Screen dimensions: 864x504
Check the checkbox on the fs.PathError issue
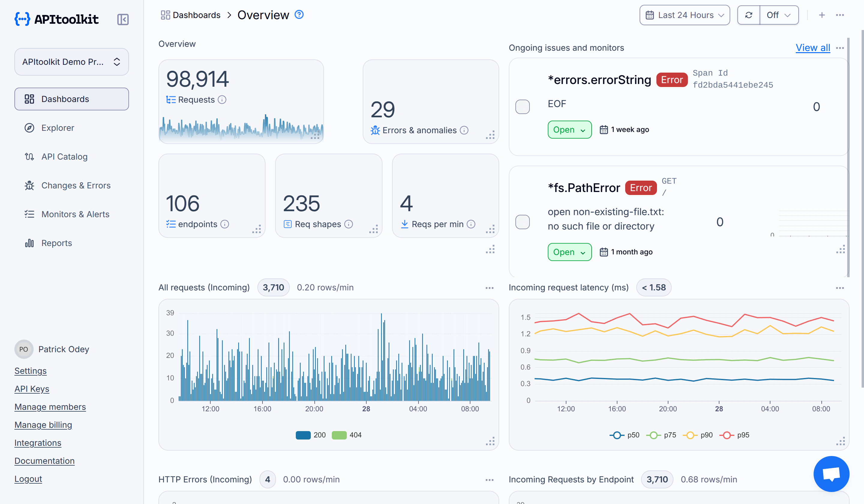click(x=523, y=222)
